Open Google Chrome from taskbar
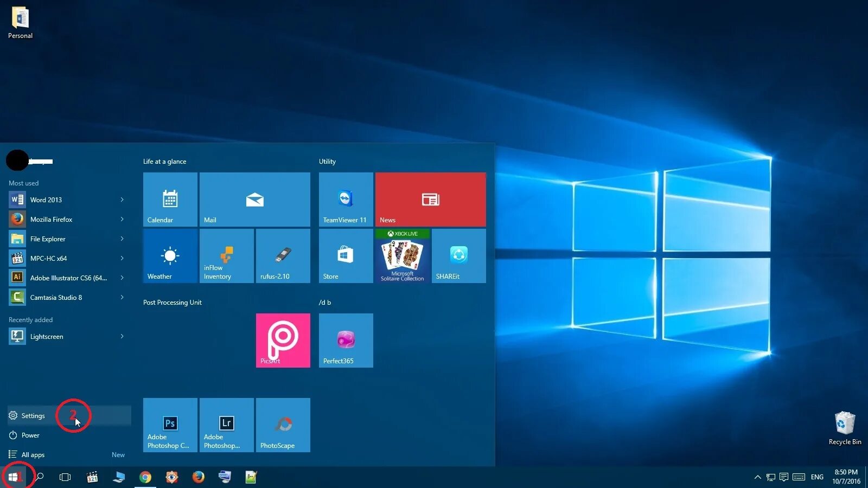 point(145,477)
